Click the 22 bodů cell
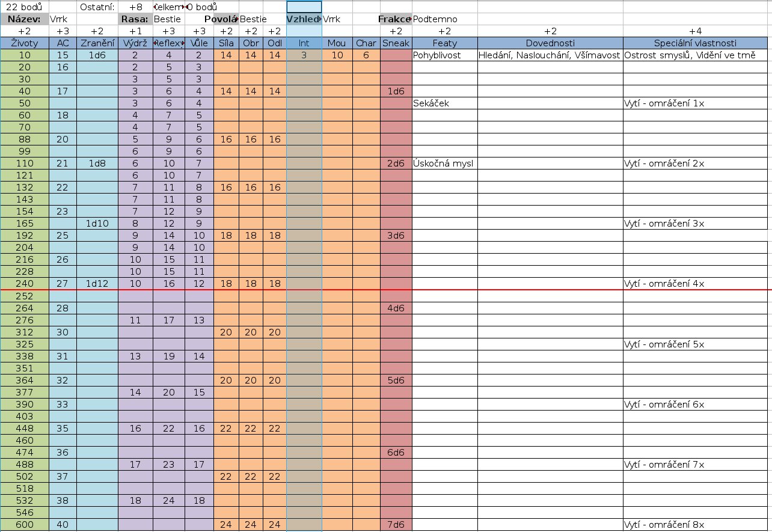Image resolution: width=772 pixels, height=532 pixels. (x=25, y=7)
